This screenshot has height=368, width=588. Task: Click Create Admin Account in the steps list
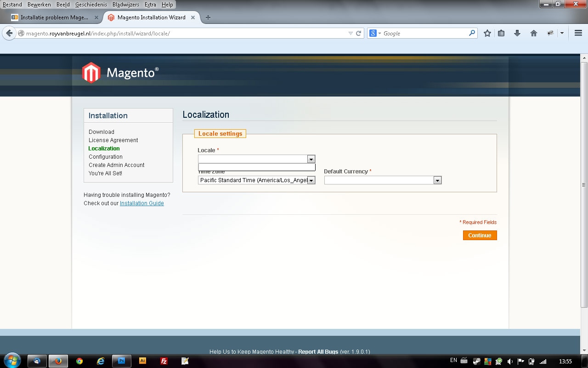point(117,165)
